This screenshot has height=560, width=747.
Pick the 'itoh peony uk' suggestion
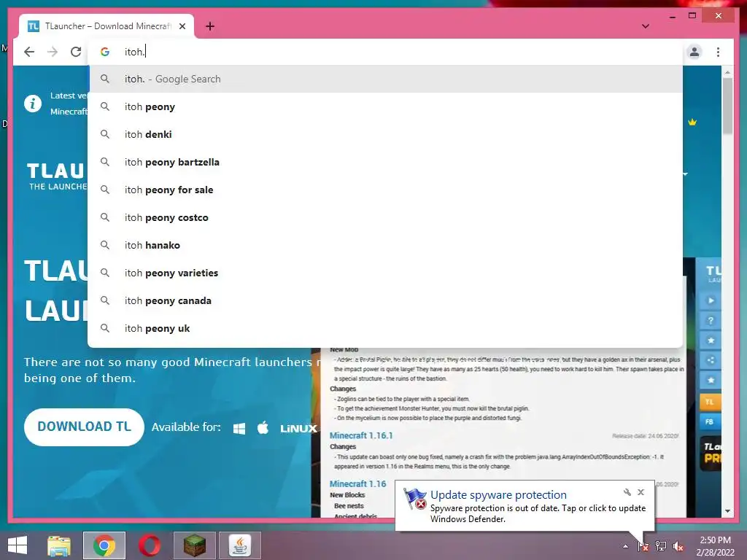[386, 328]
